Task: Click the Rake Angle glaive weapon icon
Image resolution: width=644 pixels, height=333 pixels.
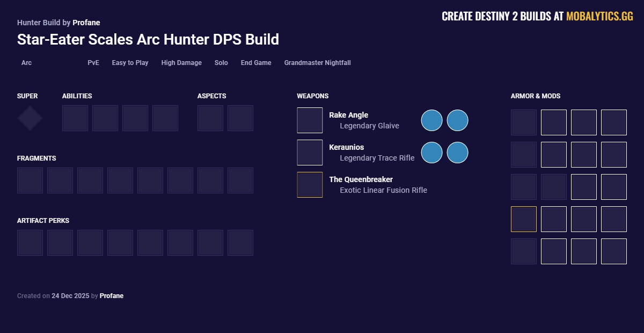Action: tap(310, 120)
